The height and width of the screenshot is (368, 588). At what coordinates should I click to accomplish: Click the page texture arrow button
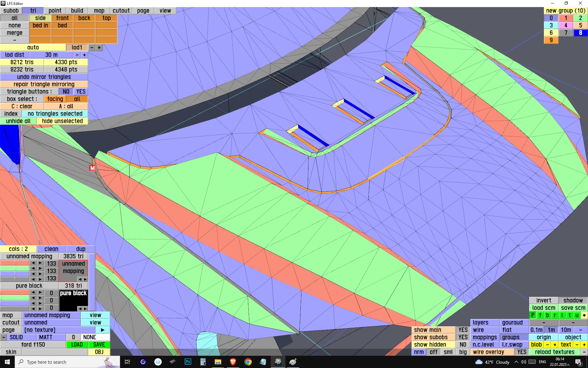coord(103,330)
